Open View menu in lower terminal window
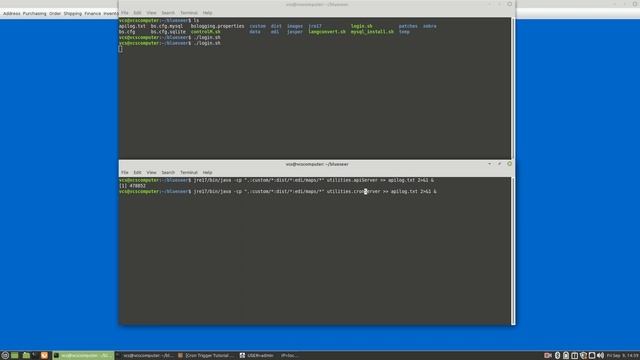The width and height of the screenshot is (640, 360). (151, 172)
